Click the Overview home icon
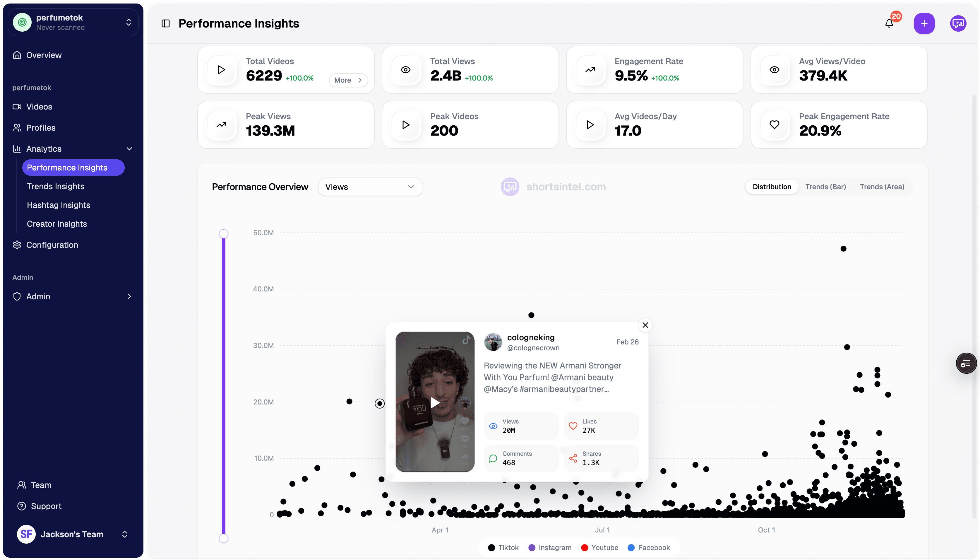The width and height of the screenshot is (980, 560). [x=17, y=54]
